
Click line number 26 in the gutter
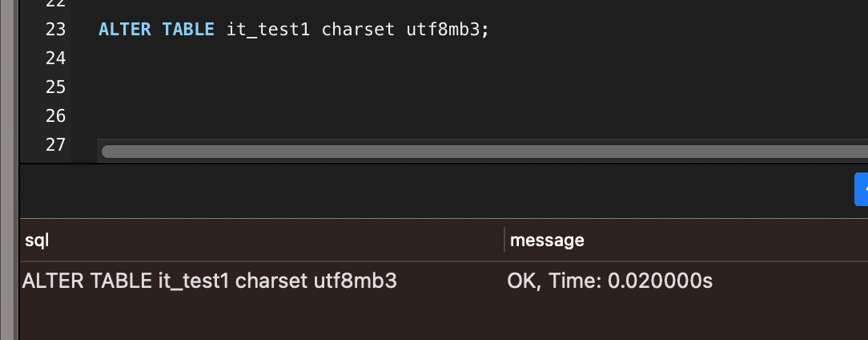click(x=55, y=116)
